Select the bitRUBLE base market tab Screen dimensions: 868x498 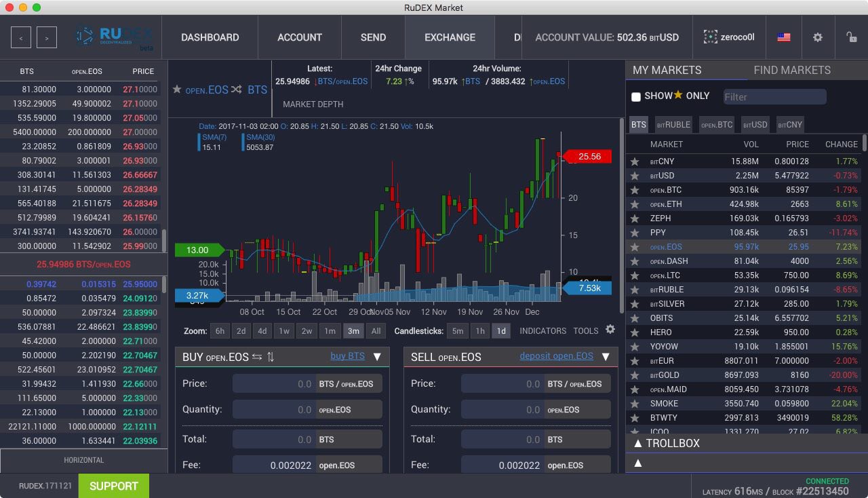tap(673, 124)
